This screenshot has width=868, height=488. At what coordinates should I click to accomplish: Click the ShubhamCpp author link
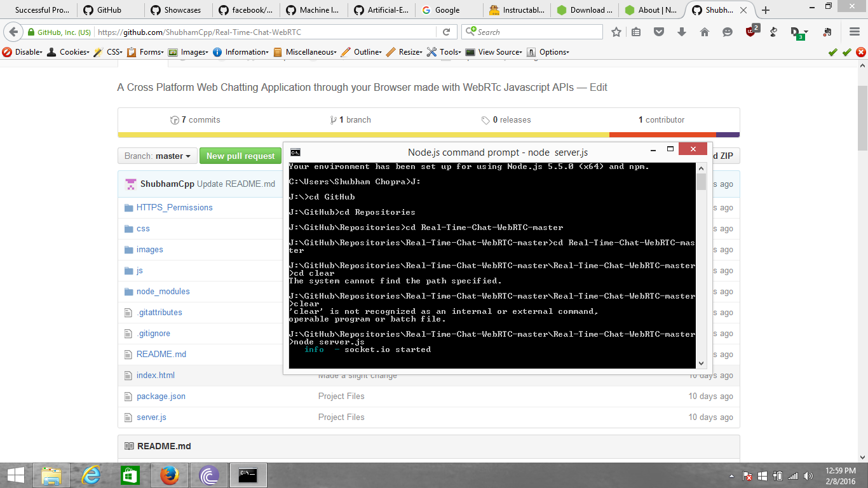(x=167, y=184)
